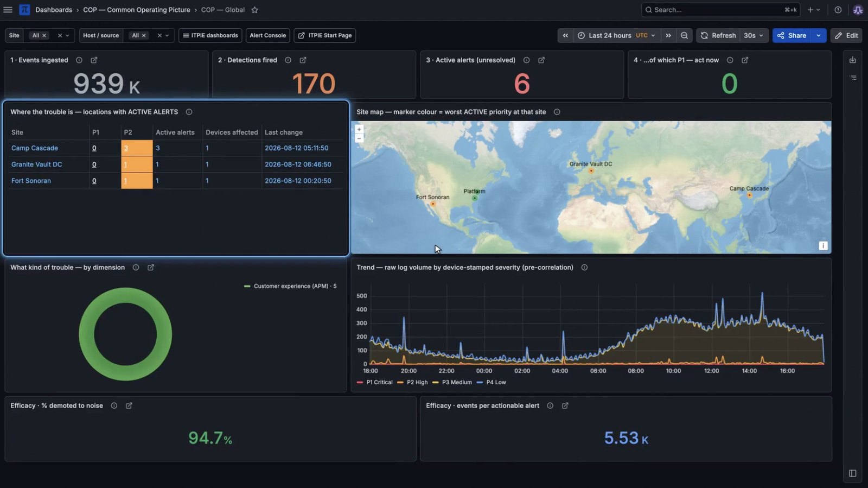868x488 pixels.
Task: Open the user profile avatar
Action: 858,10
